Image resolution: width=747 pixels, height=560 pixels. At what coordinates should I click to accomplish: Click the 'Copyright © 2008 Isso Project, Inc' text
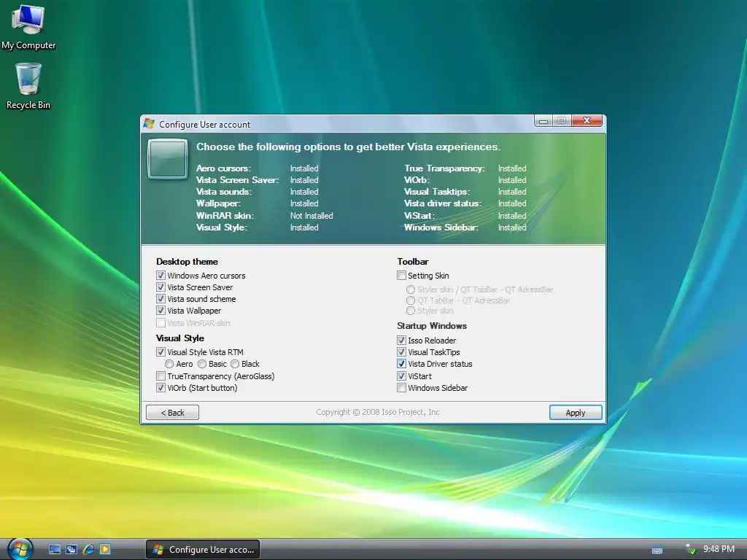click(378, 412)
